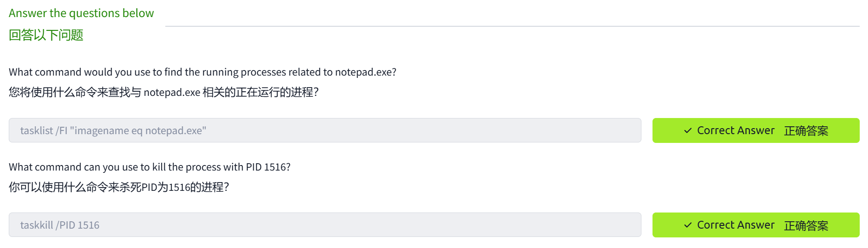This screenshot has width=868, height=248.
Task: Click Chinese translation of the notepad.exe question
Action: pyautogui.click(x=163, y=92)
